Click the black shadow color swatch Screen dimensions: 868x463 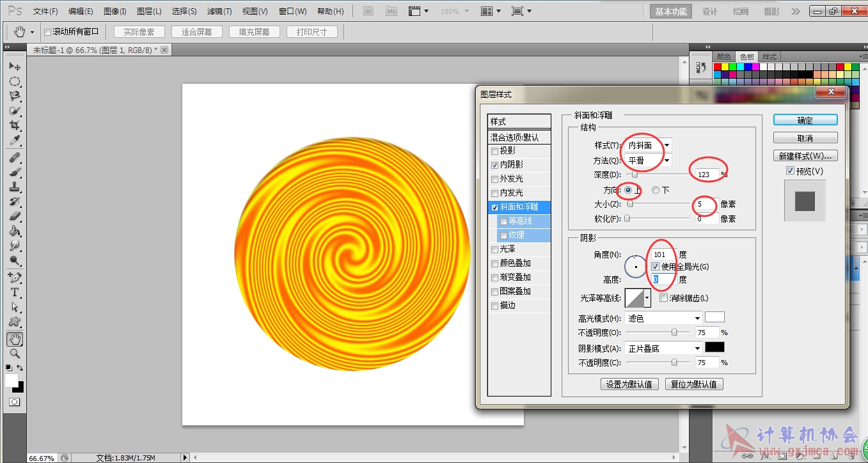714,347
